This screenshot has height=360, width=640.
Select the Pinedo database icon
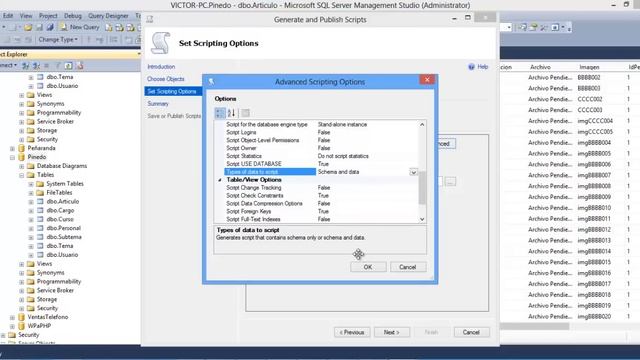[22, 157]
